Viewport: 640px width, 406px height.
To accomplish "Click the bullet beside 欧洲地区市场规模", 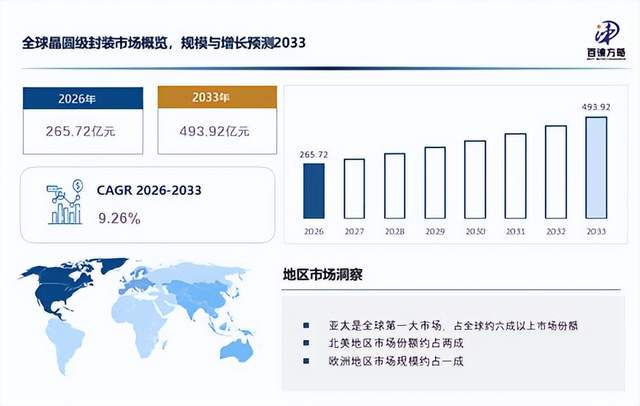I will click(x=306, y=361).
